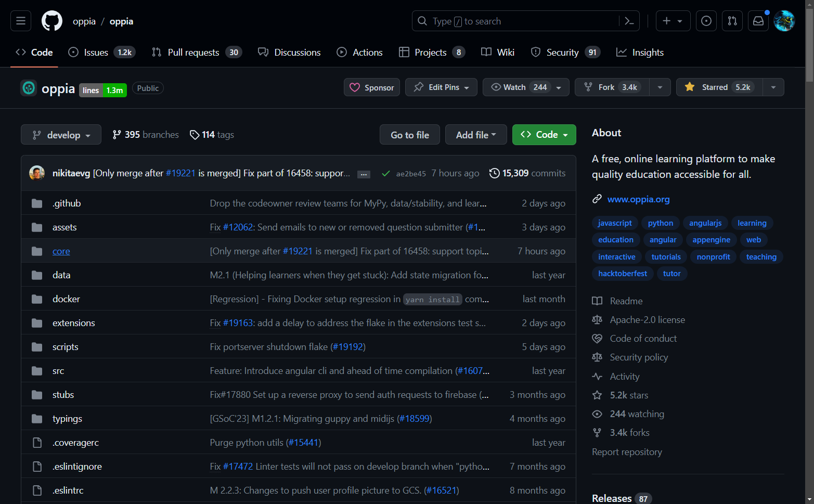The width and height of the screenshot is (814, 504).
Task: Open the Apache-2.0 license link
Action: click(x=647, y=320)
